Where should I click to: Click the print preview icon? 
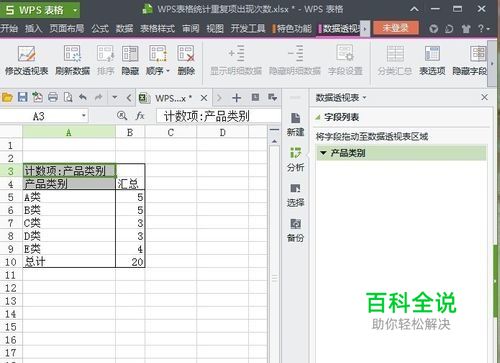[68, 97]
